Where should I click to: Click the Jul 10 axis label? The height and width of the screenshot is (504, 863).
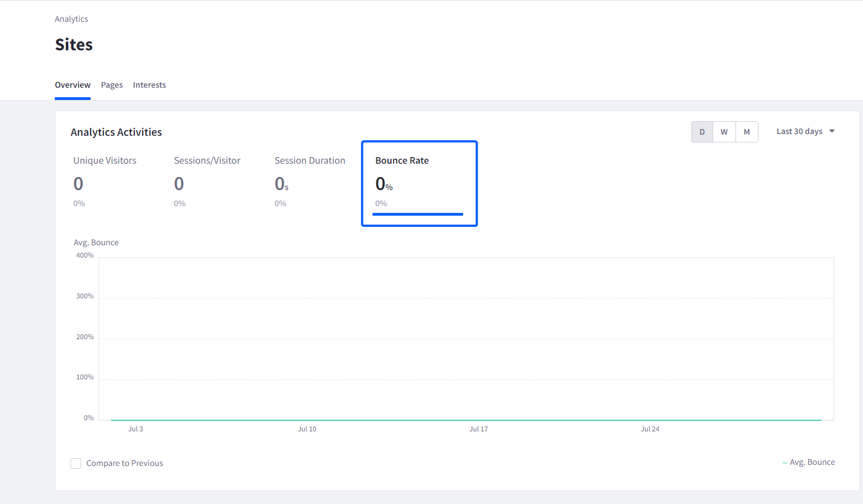(307, 429)
